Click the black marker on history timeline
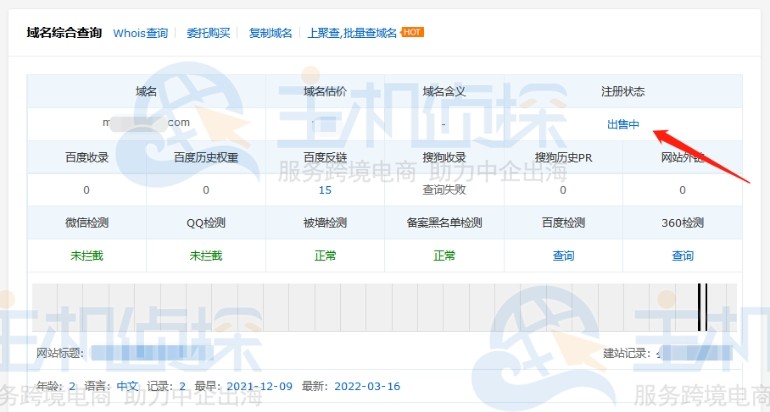Image resolution: width=770 pixels, height=412 pixels. point(703,307)
